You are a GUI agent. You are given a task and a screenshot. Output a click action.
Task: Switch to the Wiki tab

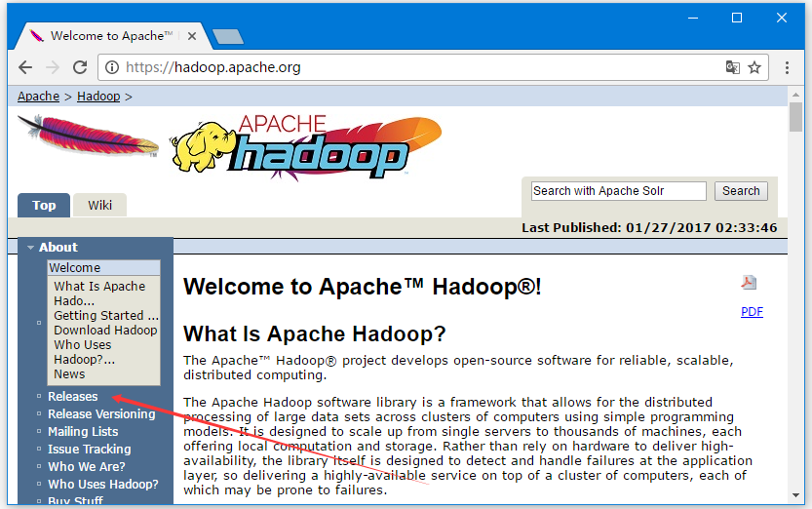tap(100, 206)
